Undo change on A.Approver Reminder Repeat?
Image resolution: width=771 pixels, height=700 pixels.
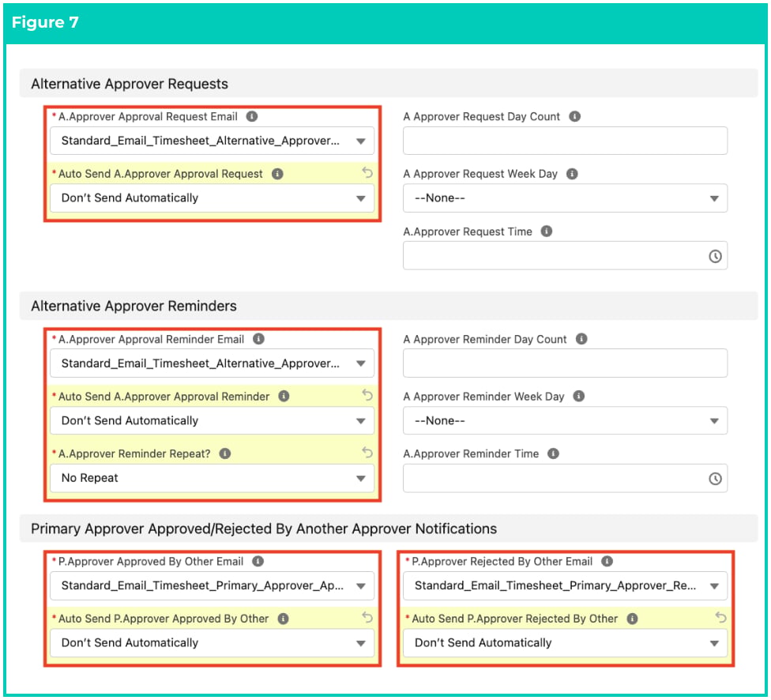pos(367,452)
